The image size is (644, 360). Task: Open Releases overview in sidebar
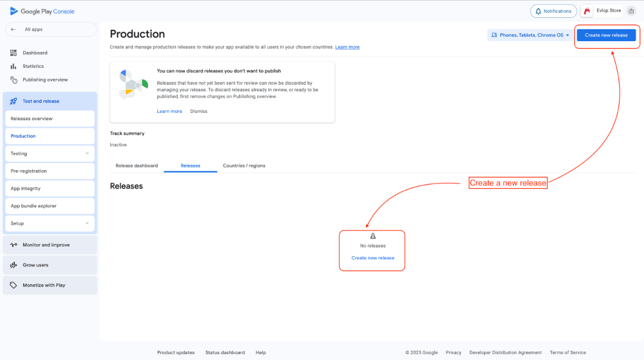(49, 118)
